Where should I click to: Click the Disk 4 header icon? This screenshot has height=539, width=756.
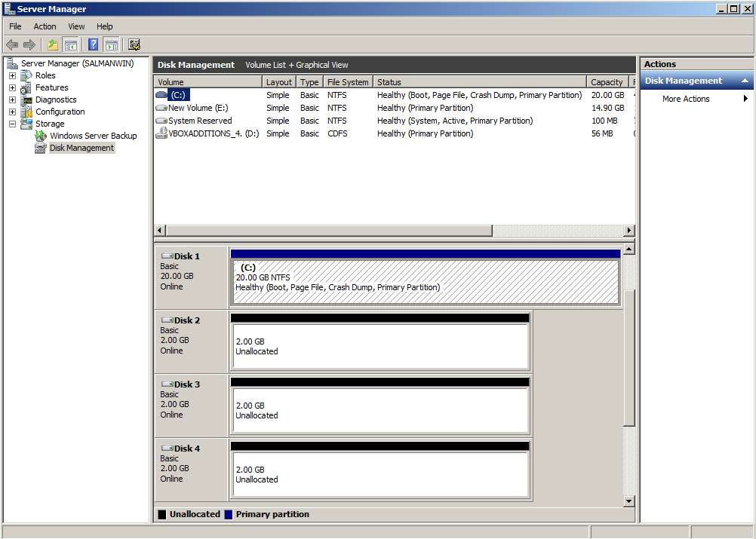tap(167, 448)
